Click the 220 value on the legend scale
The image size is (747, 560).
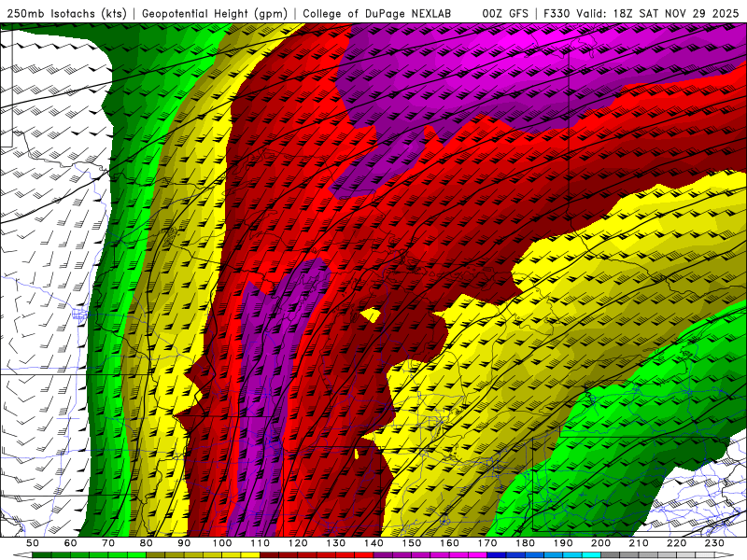point(676,543)
